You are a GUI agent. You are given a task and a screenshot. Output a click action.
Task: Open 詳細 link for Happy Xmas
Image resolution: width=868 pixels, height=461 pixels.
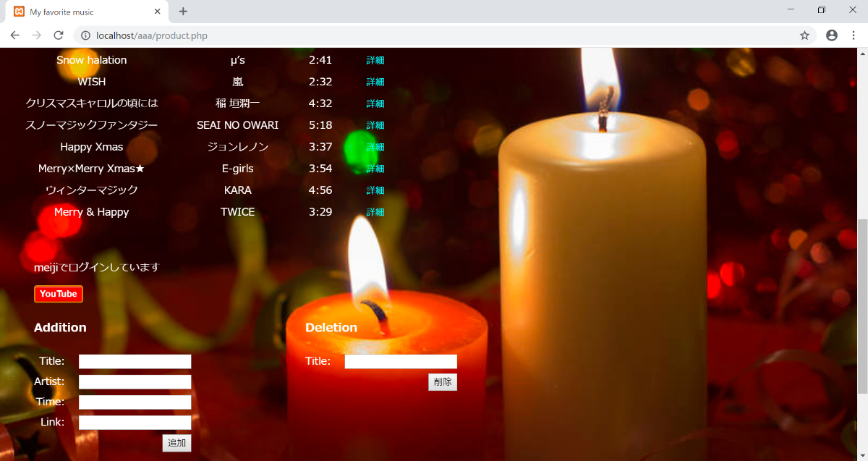click(375, 147)
